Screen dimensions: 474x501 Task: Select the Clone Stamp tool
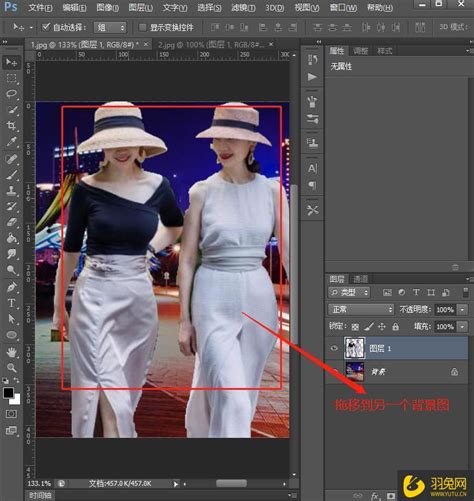pos(12,190)
